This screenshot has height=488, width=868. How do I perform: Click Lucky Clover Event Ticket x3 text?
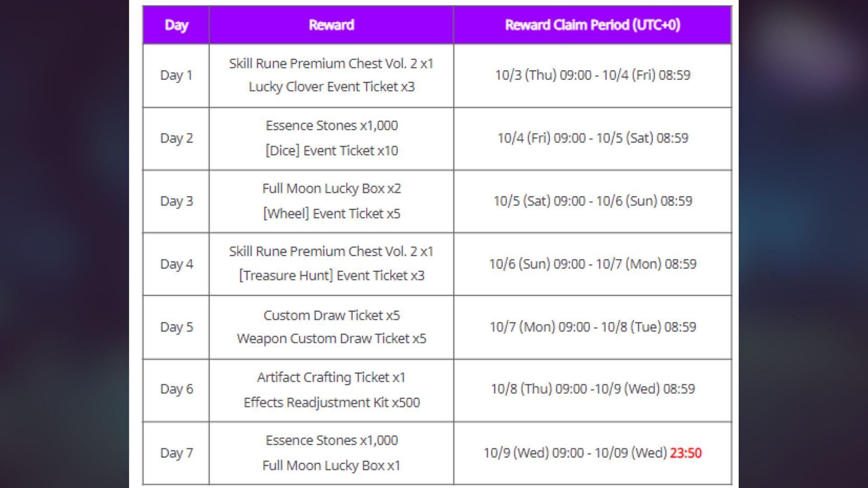point(331,87)
